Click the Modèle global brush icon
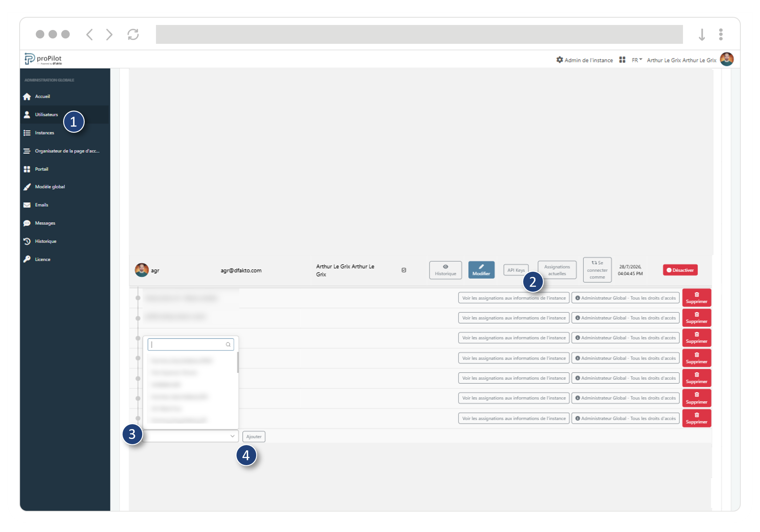760x532 pixels. click(27, 187)
